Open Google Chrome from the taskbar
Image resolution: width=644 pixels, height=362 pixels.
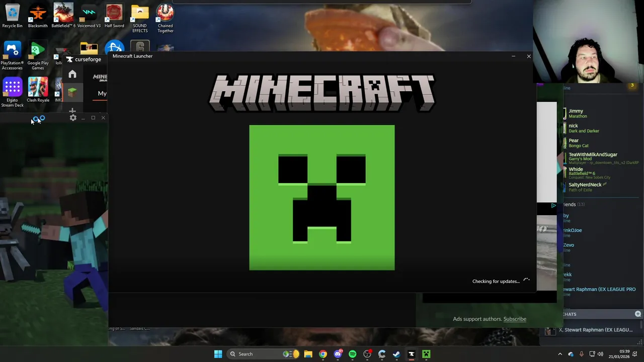click(x=323, y=354)
